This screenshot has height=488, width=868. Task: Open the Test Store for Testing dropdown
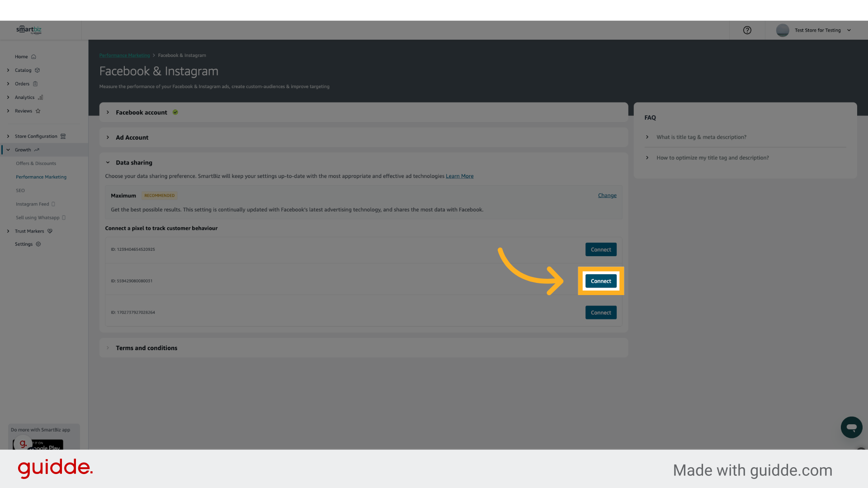(823, 30)
